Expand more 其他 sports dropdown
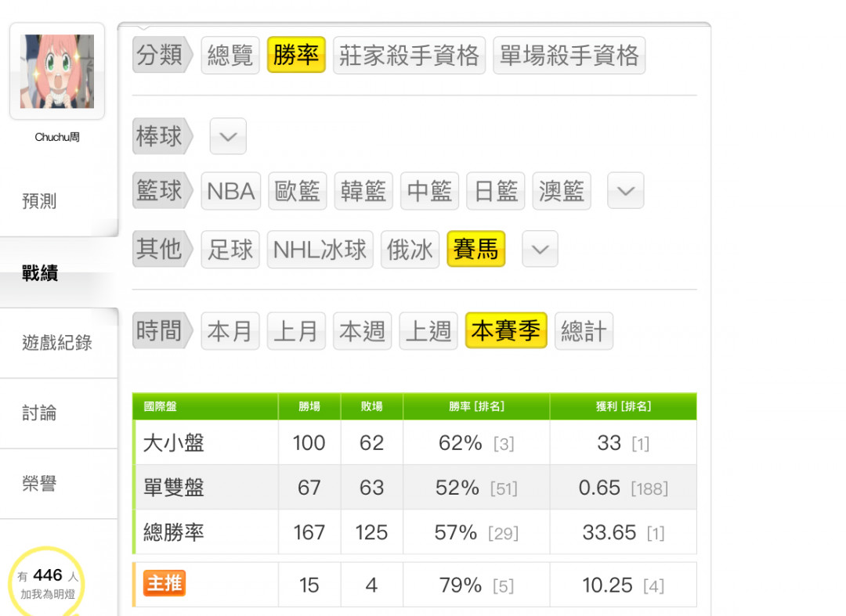This screenshot has width=846, height=616. pyautogui.click(x=540, y=249)
